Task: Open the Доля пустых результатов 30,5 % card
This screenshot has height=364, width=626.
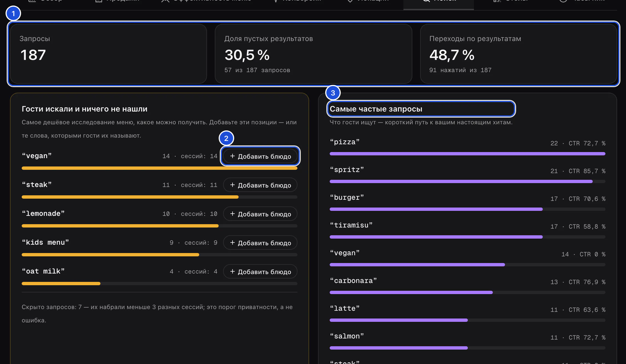Action: click(x=314, y=54)
